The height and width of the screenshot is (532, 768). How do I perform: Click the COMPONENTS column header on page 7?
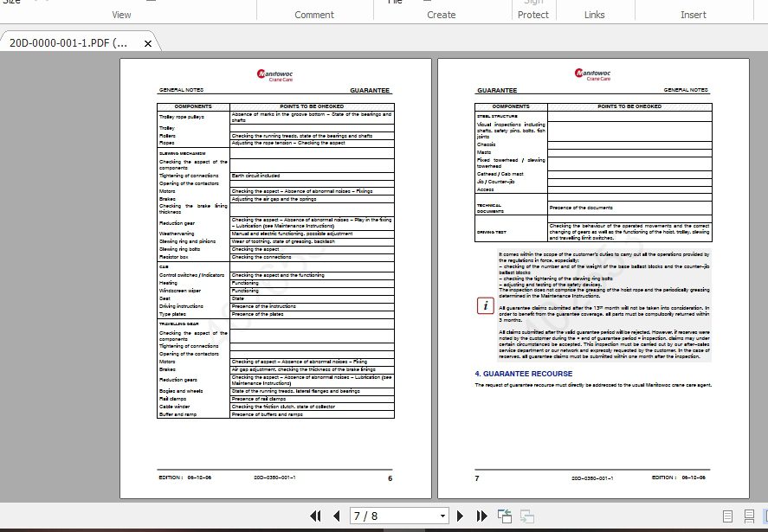[511, 106]
